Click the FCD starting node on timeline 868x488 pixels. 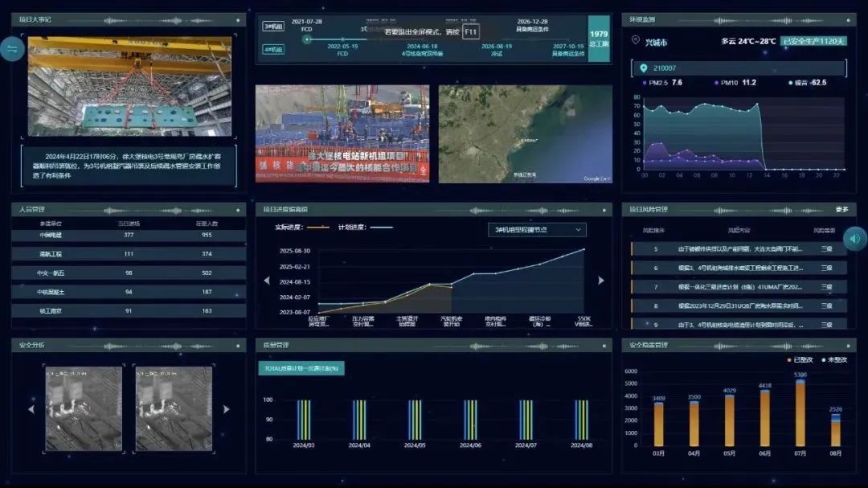(306, 39)
